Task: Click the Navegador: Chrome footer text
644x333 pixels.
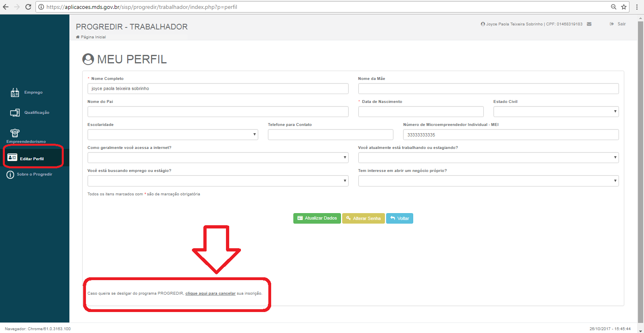Action: [38, 329]
